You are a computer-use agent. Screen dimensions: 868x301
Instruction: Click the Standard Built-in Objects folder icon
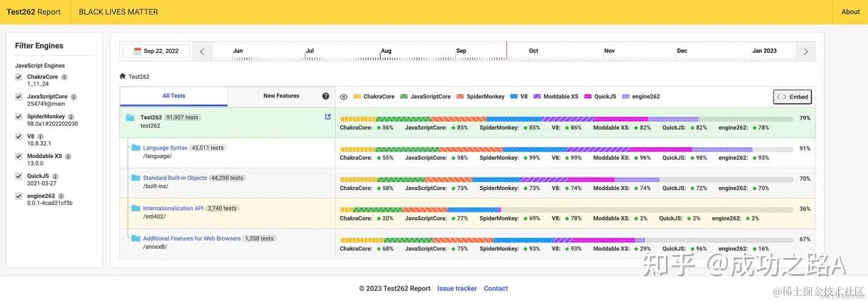pos(136,178)
